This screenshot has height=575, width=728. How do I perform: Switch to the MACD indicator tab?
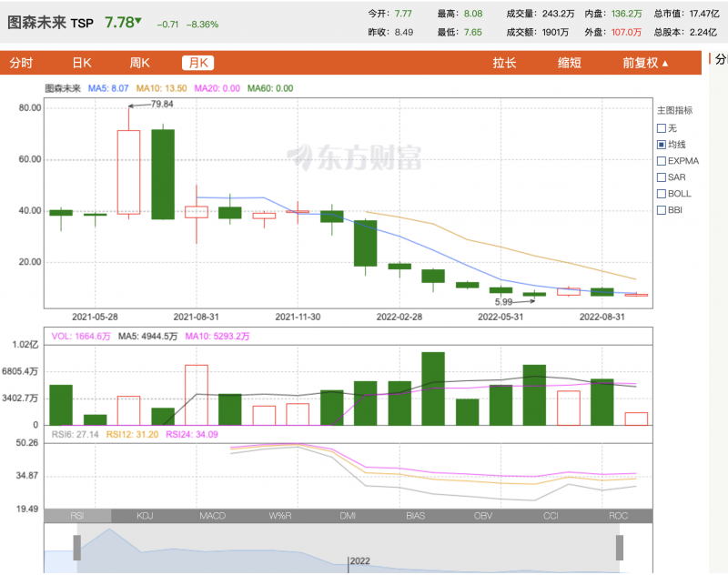tap(212, 516)
